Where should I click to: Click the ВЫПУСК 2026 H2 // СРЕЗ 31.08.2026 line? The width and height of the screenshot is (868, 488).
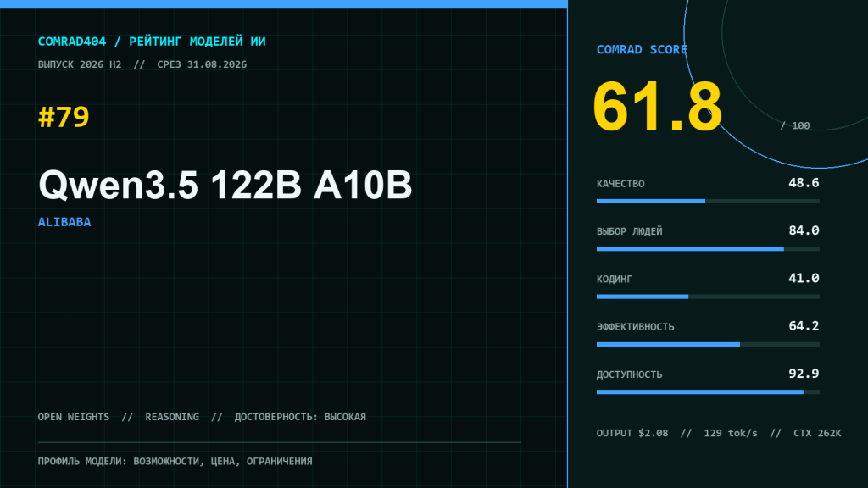[x=142, y=64]
